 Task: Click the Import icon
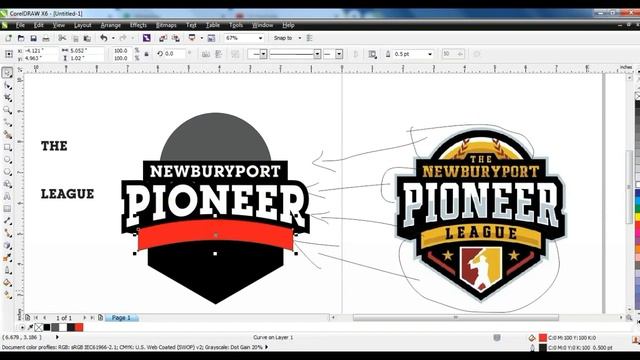(x=163, y=38)
